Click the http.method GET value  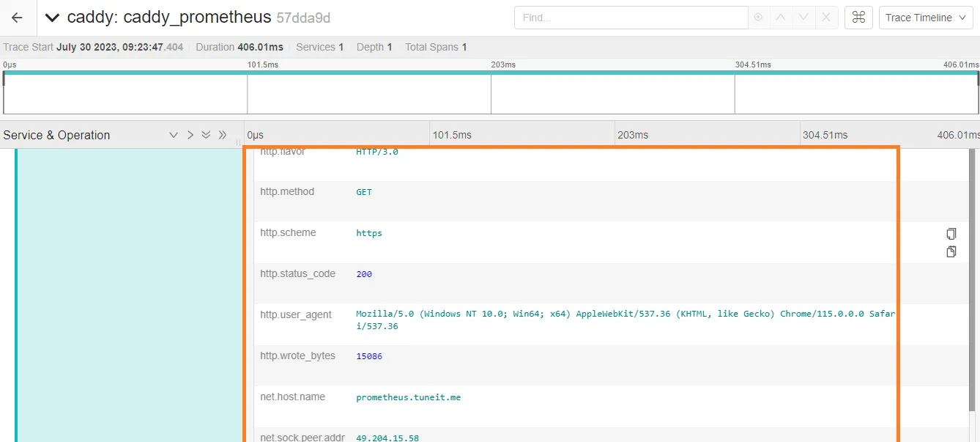coord(364,192)
